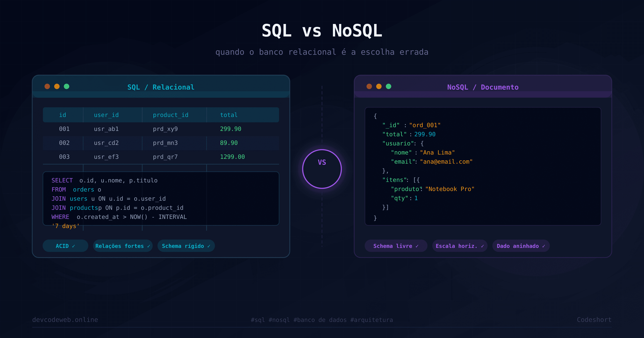
Task: Select the usr_ab1 cell
Action: pyautogui.click(x=106, y=129)
